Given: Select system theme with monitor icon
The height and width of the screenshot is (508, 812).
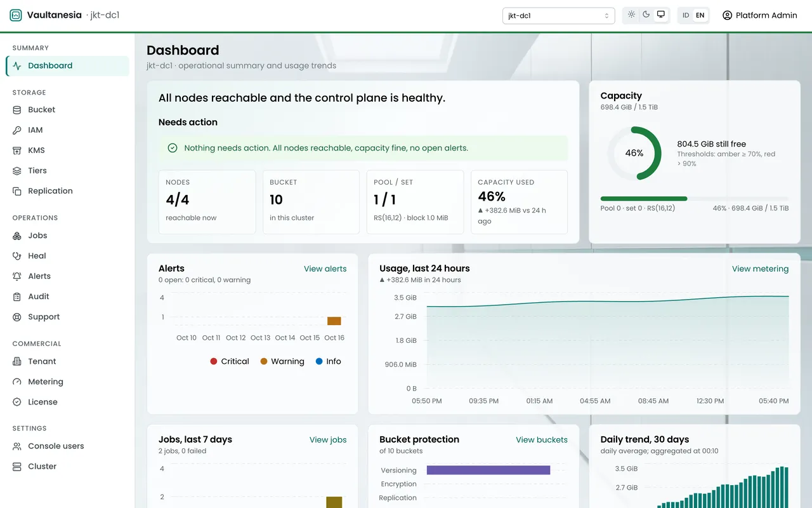Looking at the screenshot, I should pos(661,15).
